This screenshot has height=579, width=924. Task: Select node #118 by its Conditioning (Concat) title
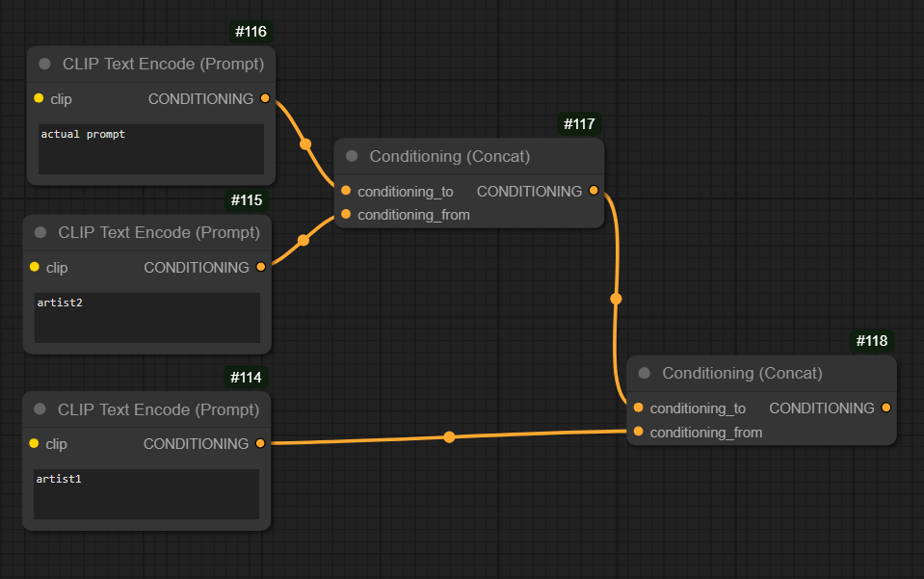click(743, 373)
